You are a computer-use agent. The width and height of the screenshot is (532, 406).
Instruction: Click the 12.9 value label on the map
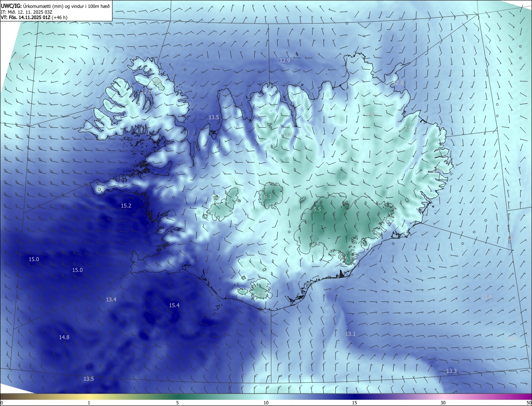point(285,60)
